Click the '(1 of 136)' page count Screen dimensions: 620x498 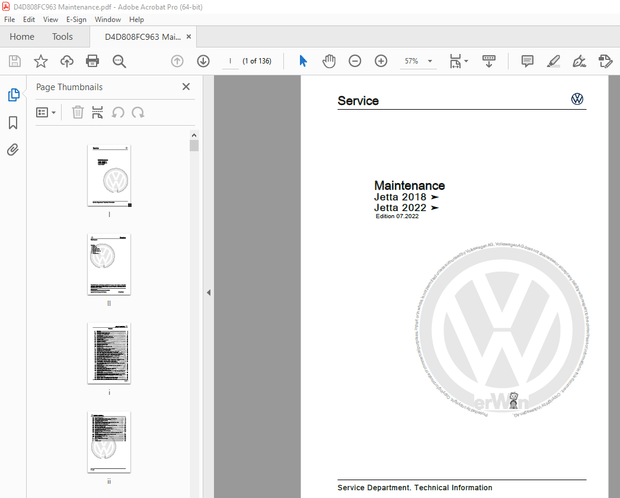click(x=257, y=61)
